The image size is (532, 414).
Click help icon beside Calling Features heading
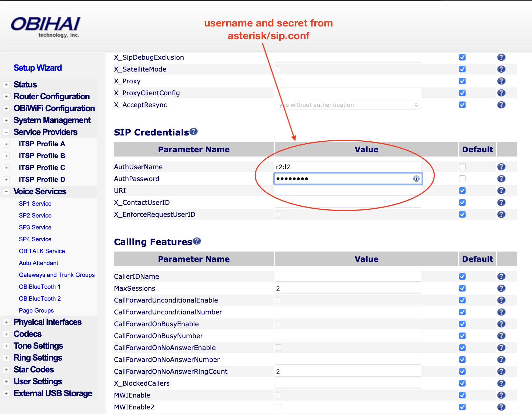(197, 241)
